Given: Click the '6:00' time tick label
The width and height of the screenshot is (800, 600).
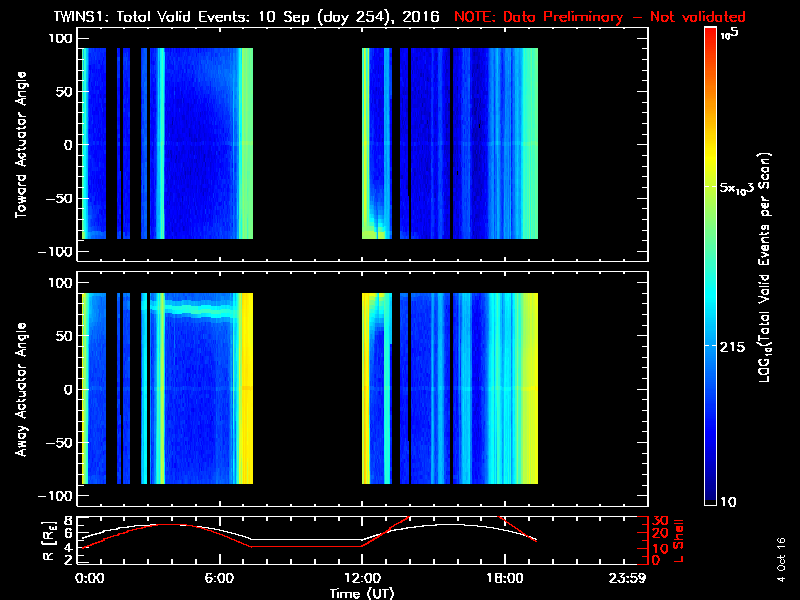Looking at the screenshot, I should tap(219, 578).
